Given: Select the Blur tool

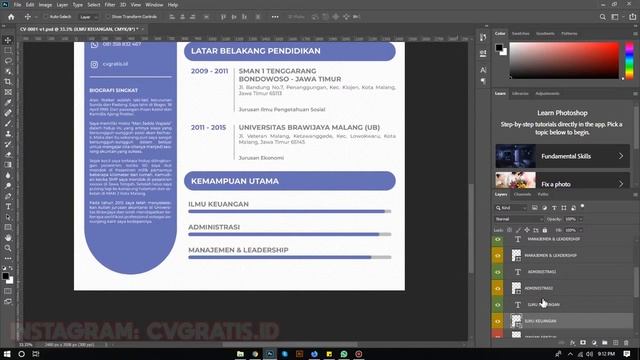Looking at the screenshot, I should 8,176.
